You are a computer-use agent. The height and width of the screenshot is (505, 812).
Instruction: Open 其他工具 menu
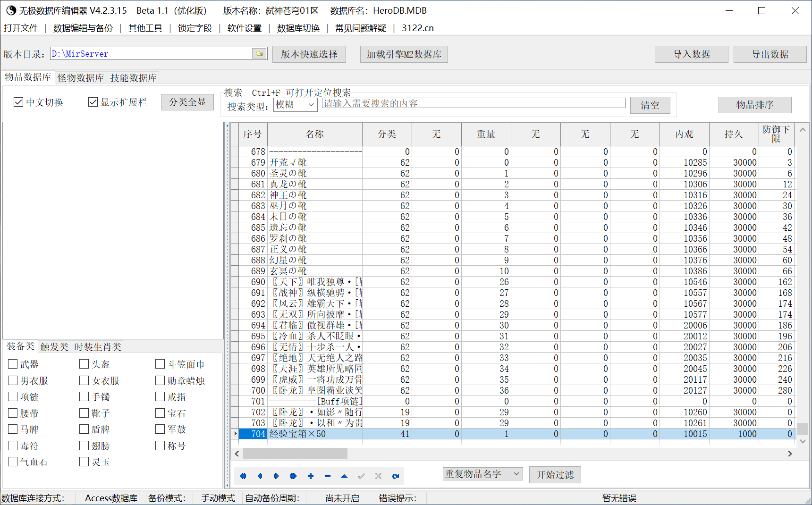click(145, 28)
